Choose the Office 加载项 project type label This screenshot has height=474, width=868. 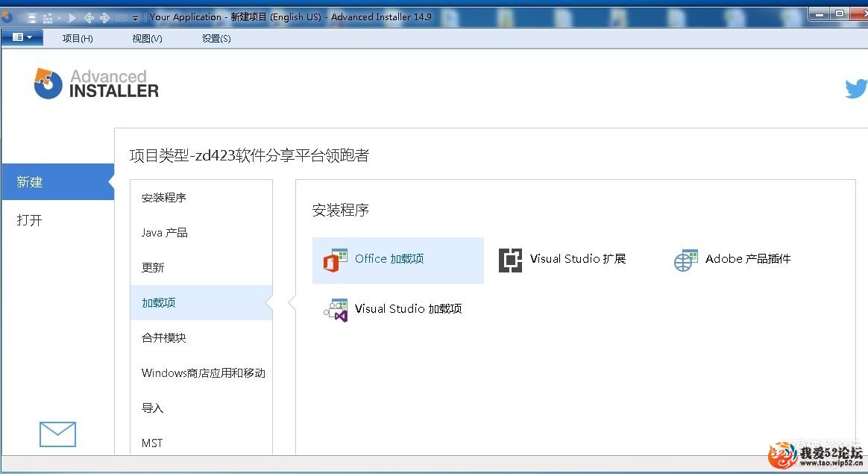point(389,259)
